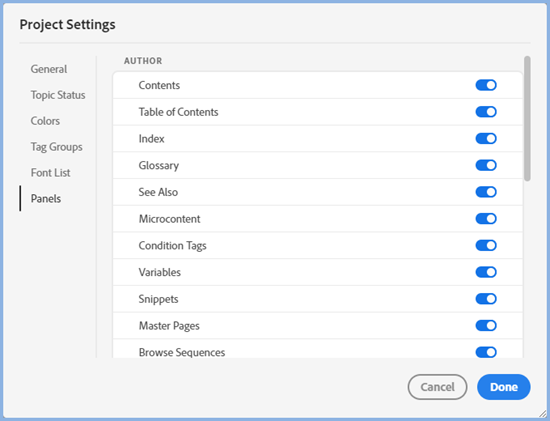The image size is (550, 421).
Task: Toggle the Contents panel switch
Action: [486, 85]
